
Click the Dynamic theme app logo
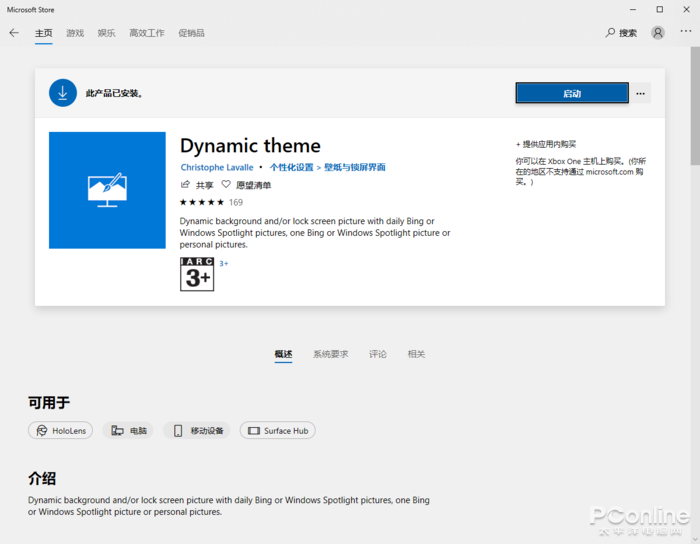click(x=107, y=190)
